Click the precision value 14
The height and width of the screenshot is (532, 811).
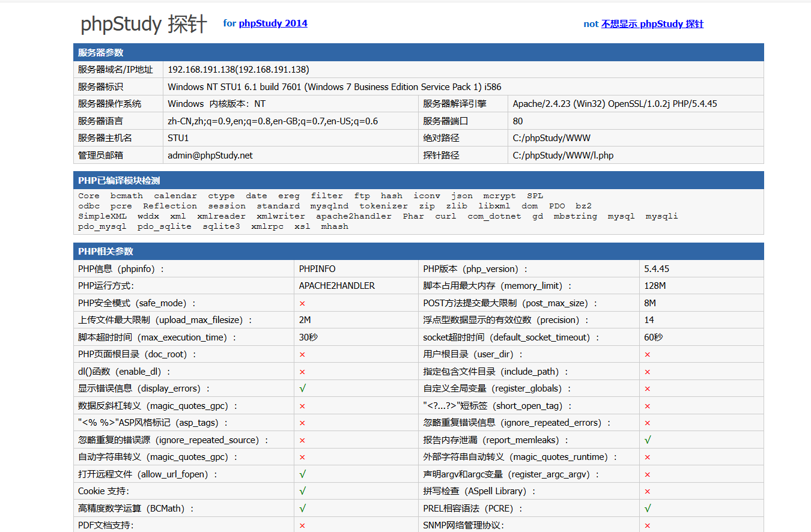coord(649,320)
